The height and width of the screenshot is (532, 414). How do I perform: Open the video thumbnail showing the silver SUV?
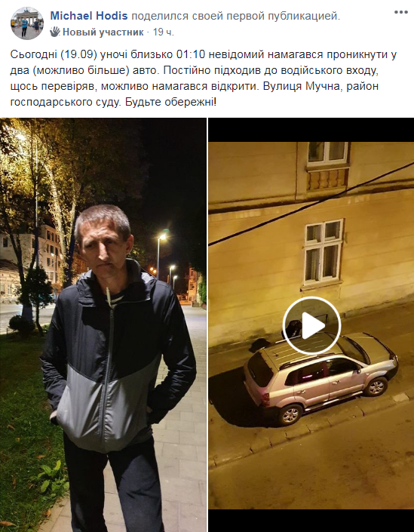[311, 325]
